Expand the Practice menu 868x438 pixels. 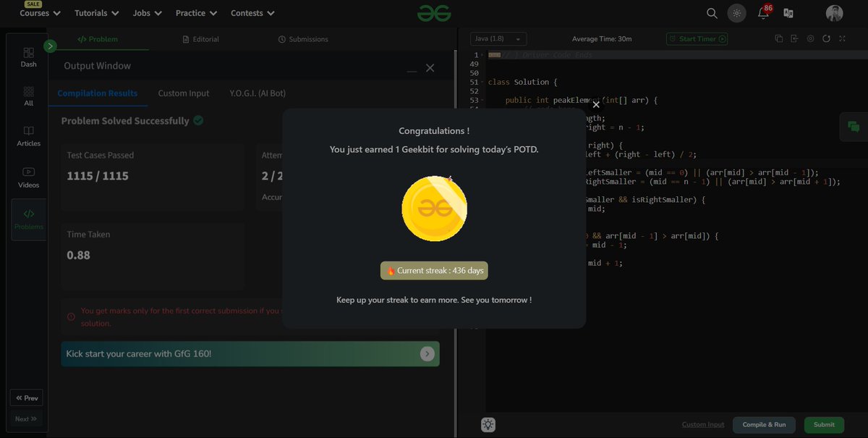(196, 13)
